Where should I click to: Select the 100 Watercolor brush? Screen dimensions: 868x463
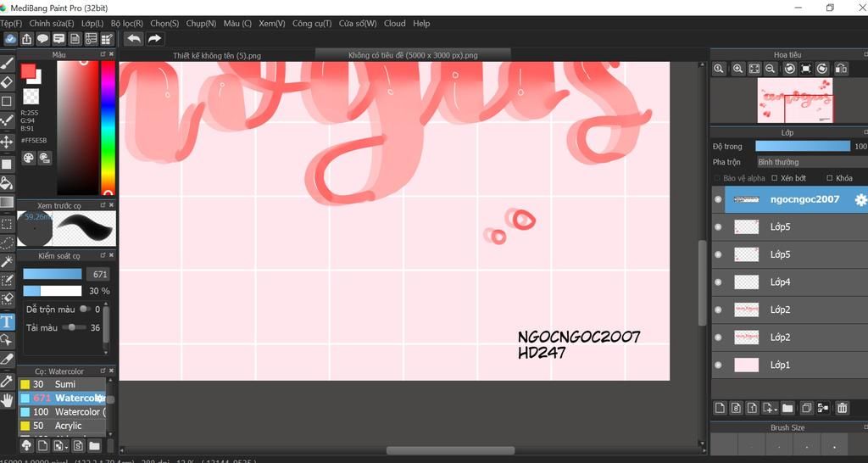coord(62,412)
